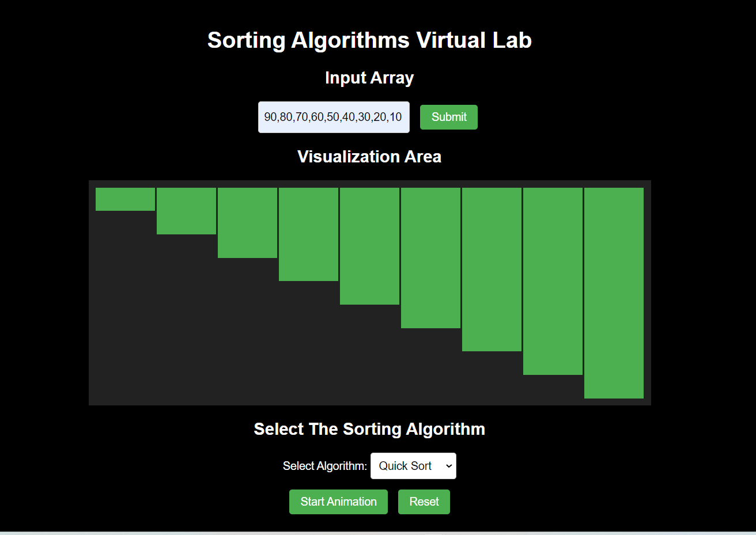The width and height of the screenshot is (756, 535).
Task: Select the shortest green bar
Action: tap(125, 199)
